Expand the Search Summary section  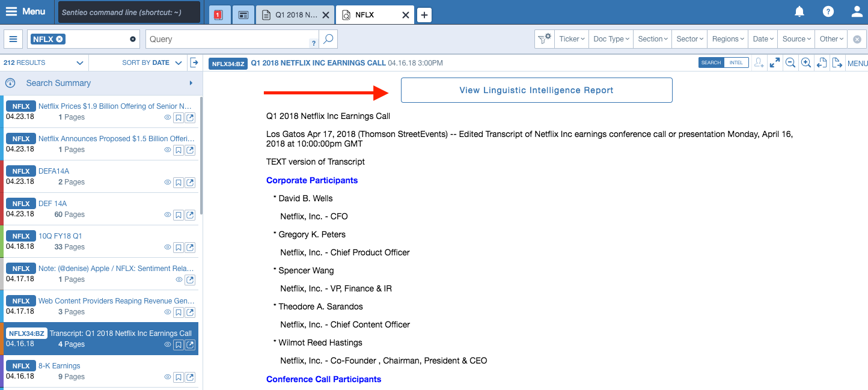101,83
